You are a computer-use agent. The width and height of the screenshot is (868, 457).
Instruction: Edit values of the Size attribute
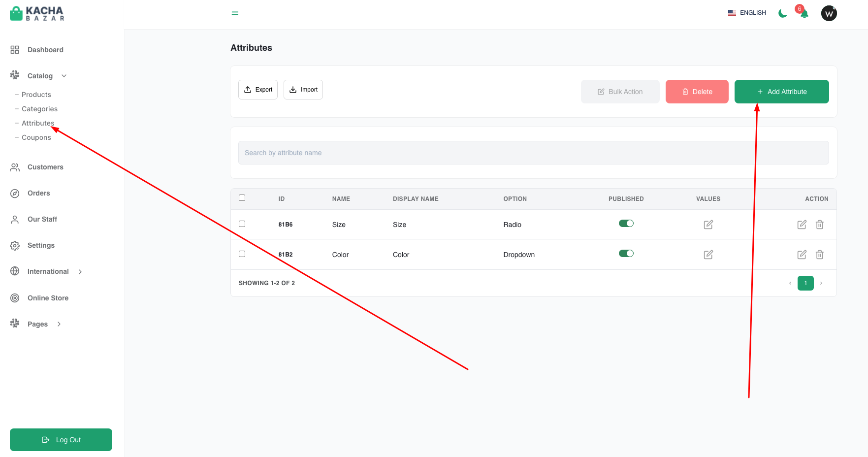708,225
